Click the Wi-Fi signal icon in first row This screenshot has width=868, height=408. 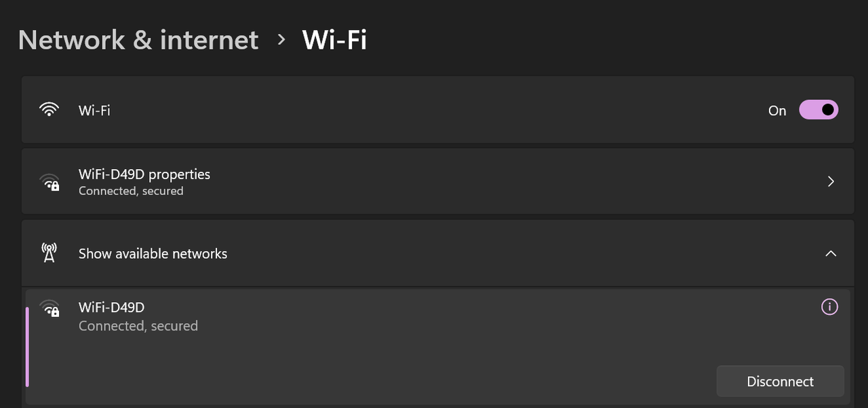(x=49, y=110)
